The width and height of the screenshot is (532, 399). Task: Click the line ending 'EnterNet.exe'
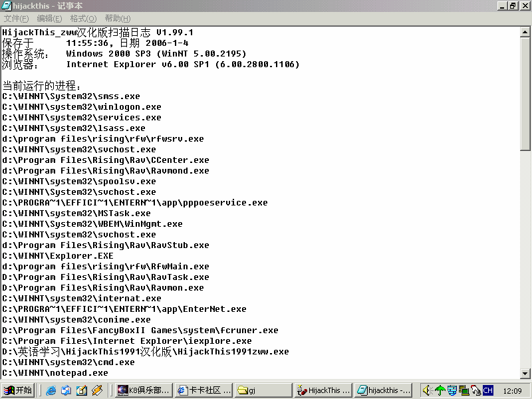click(x=124, y=309)
